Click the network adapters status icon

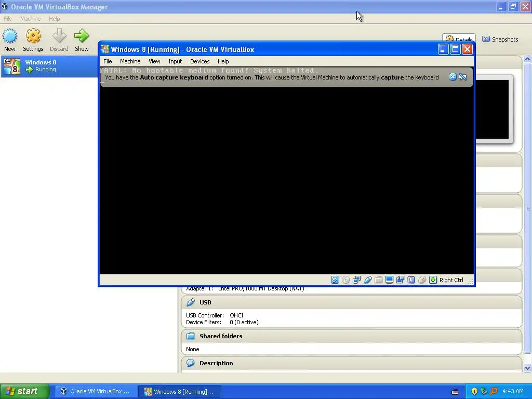[356, 280]
